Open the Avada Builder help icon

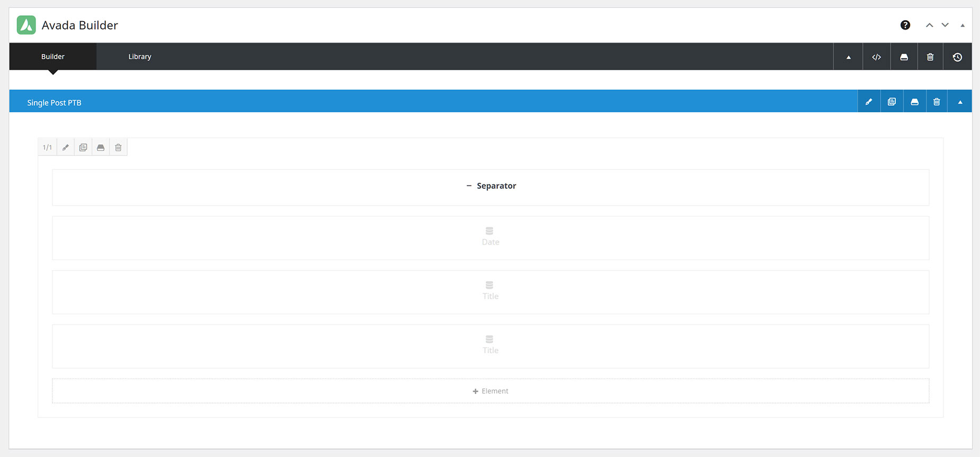905,25
